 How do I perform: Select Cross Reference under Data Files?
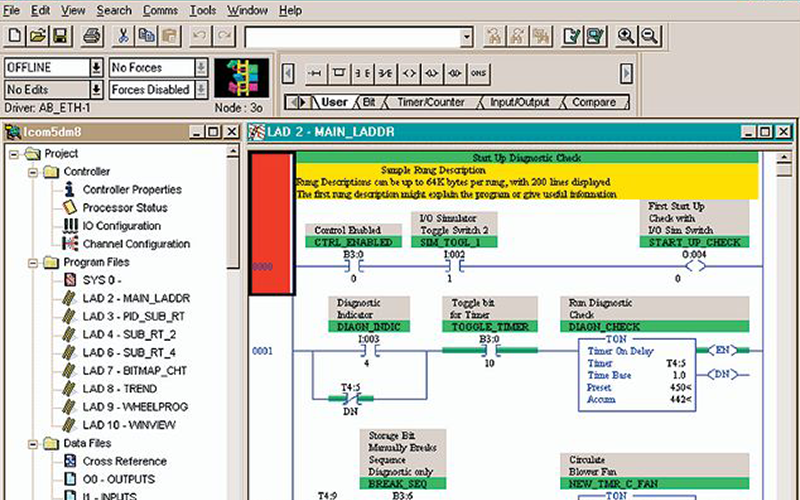click(125, 461)
